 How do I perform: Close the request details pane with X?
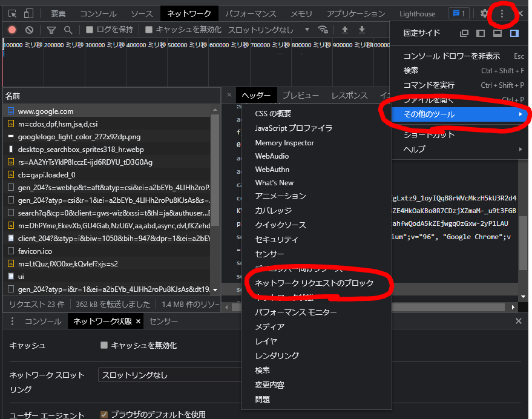coord(229,95)
